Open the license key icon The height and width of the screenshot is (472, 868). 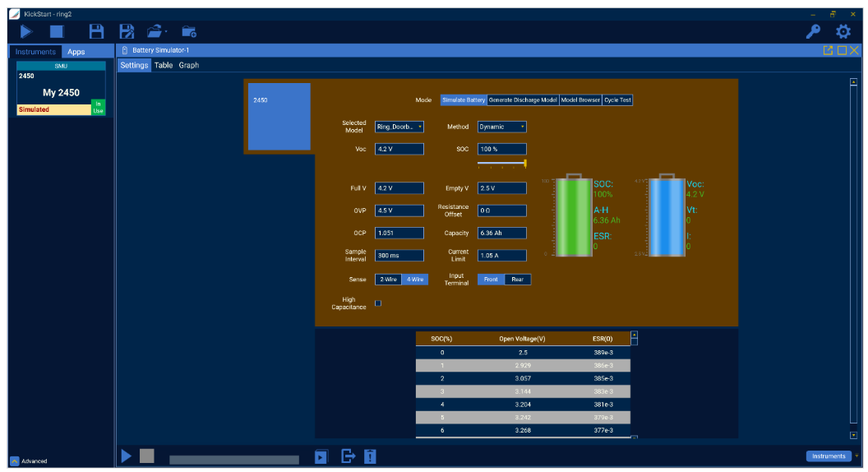(814, 31)
